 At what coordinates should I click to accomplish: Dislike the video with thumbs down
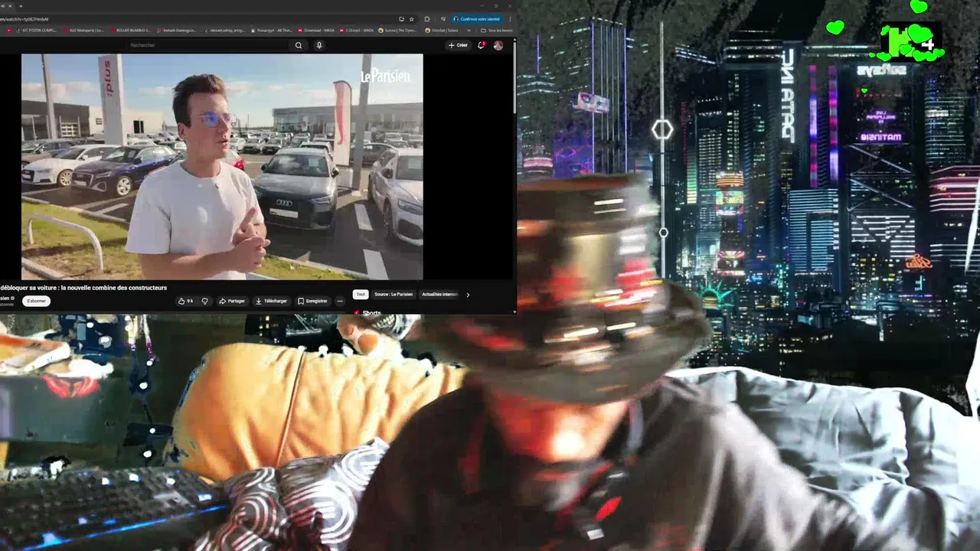point(204,301)
